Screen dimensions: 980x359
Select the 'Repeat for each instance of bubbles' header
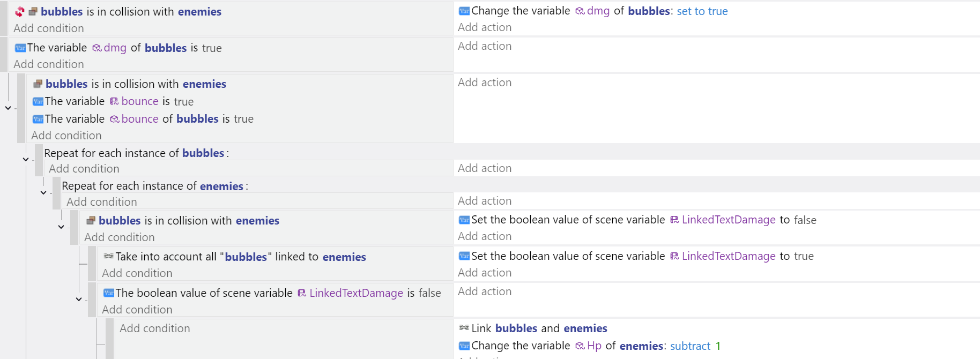point(136,153)
